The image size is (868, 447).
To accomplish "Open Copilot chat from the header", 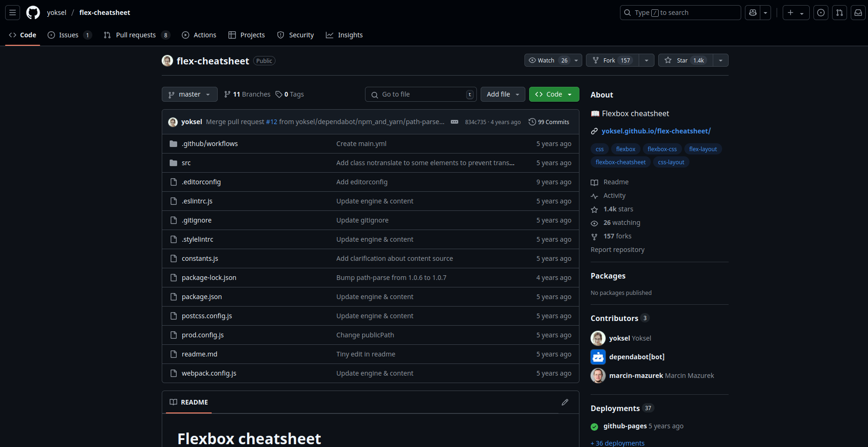I will [752, 13].
